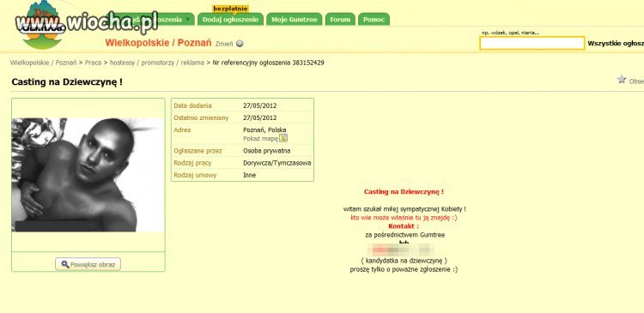Click the Poznań, Polska address text

point(264,130)
